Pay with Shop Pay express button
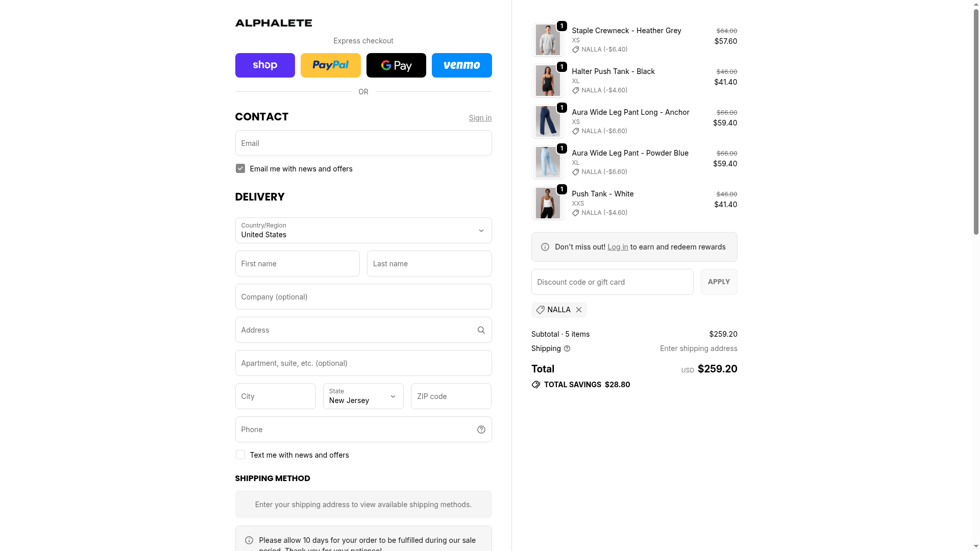Screen dimensions: 980x551 [265, 65]
